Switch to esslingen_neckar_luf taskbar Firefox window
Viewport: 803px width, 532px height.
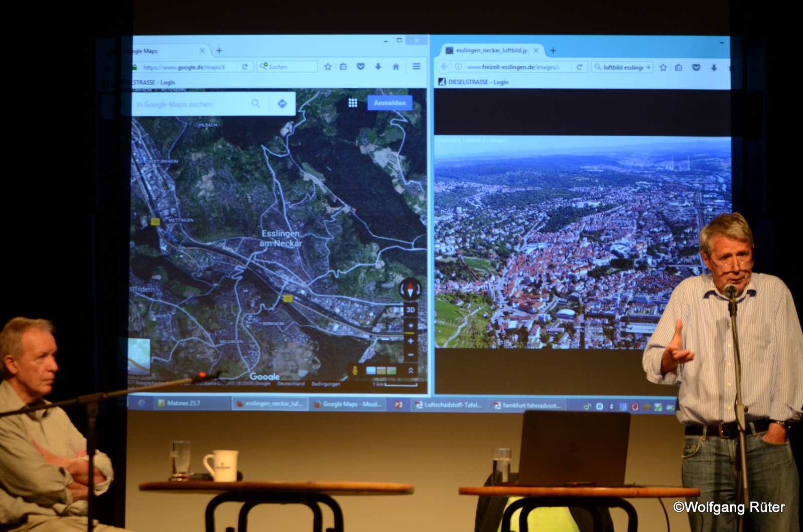(269, 404)
